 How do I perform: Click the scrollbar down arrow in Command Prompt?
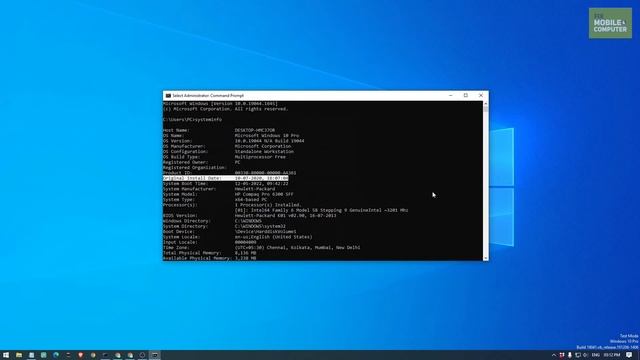click(485, 258)
